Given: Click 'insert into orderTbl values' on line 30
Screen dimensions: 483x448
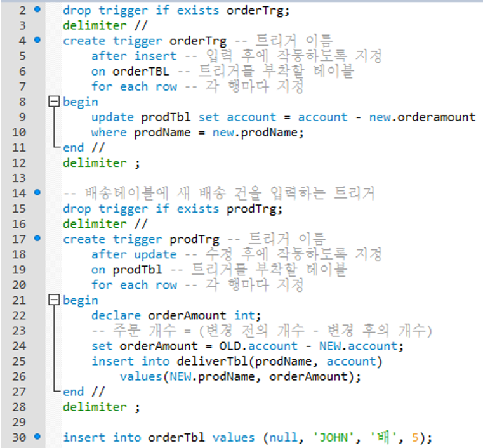Looking at the screenshot, I should pyautogui.click(x=159, y=438).
